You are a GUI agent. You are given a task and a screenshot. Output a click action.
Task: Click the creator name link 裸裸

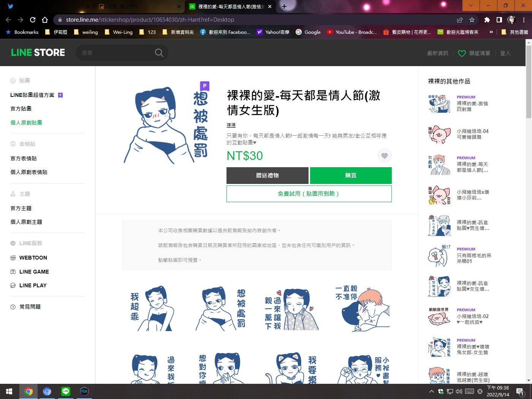(x=231, y=125)
